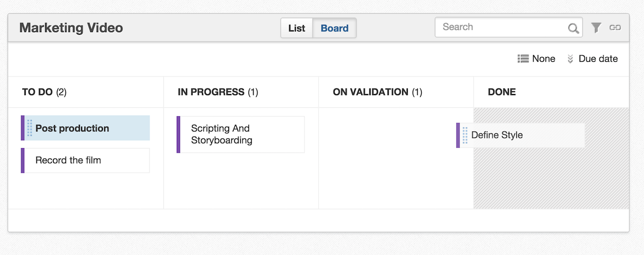This screenshot has width=644, height=255.
Task: Click the search magnifier icon
Action: click(573, 28)
